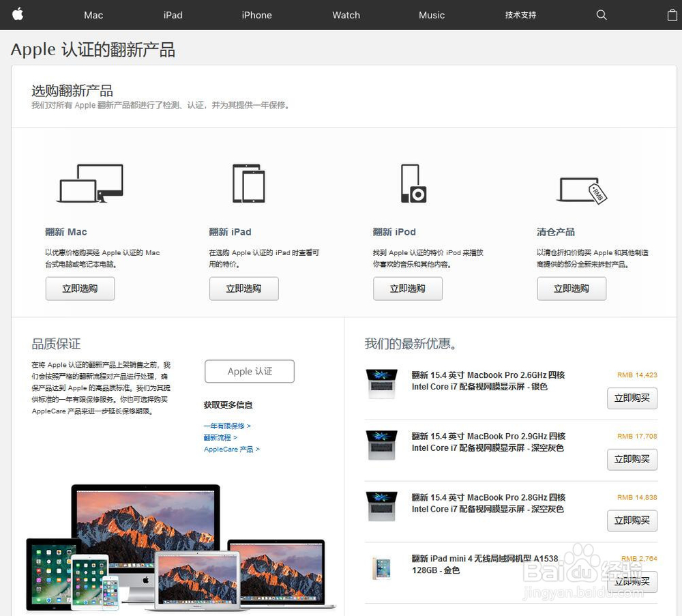
Task: Click 立即选购 under 翻新 Mac
Action: point(80,289)
